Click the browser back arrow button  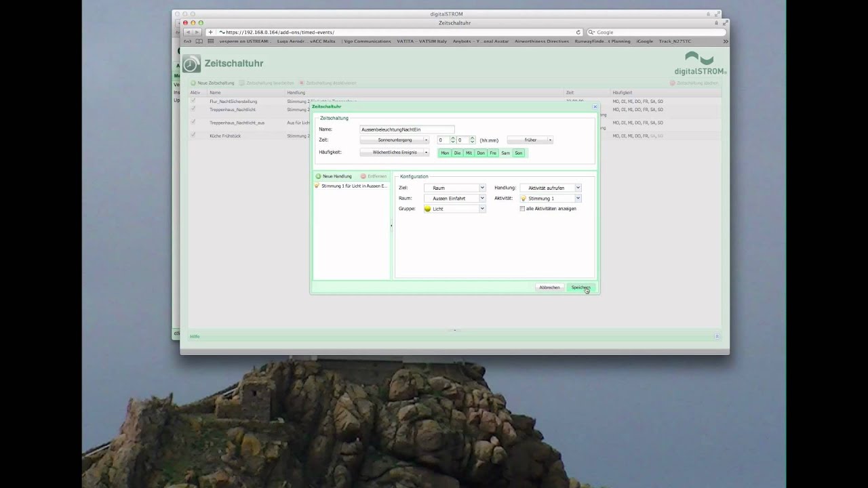click(189, 32)
